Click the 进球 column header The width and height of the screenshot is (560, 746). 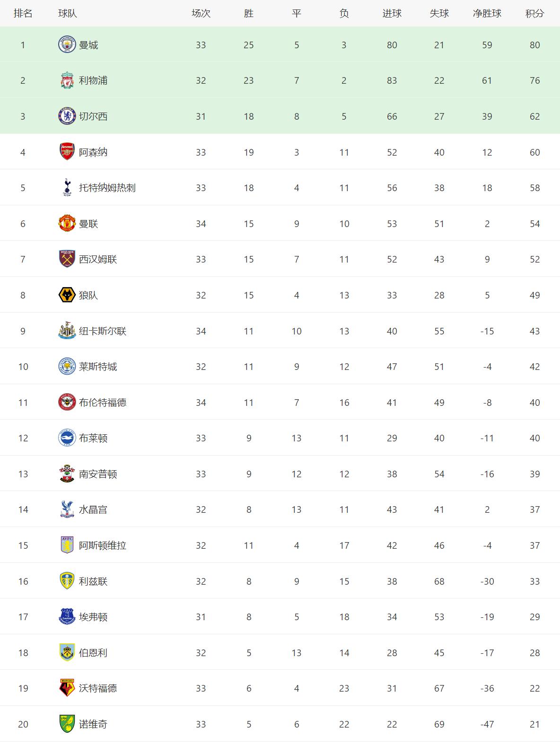[392, 13]
